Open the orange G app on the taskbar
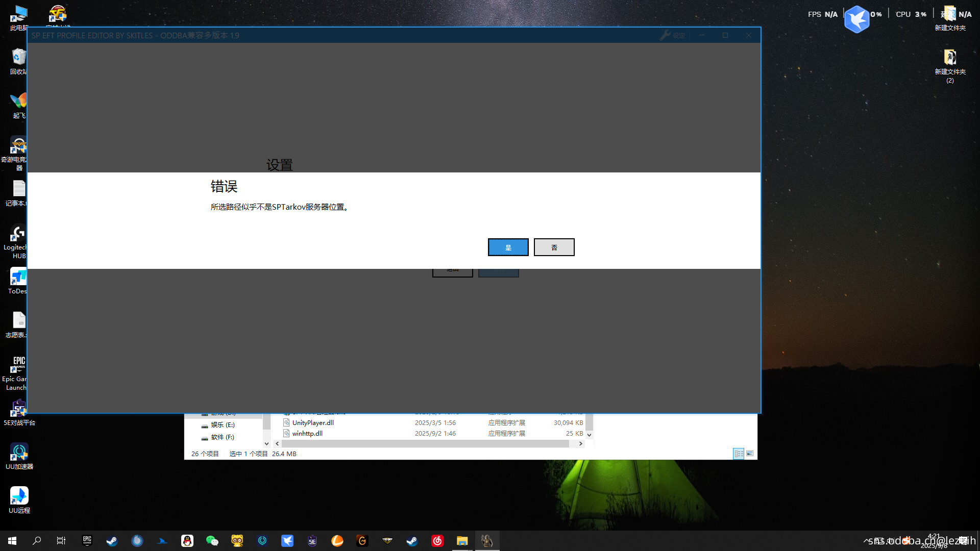The width and height of the screenshot is (980, 551). tap(362, 541)
